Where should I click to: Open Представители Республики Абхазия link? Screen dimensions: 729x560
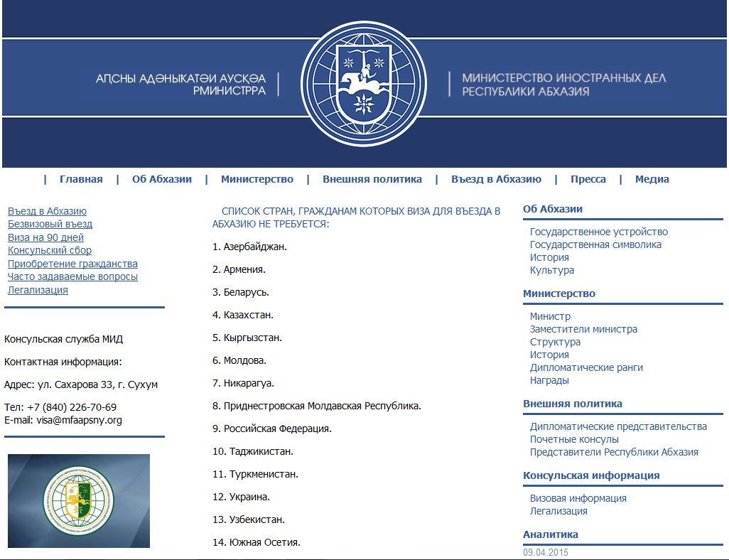click(614, 452)
